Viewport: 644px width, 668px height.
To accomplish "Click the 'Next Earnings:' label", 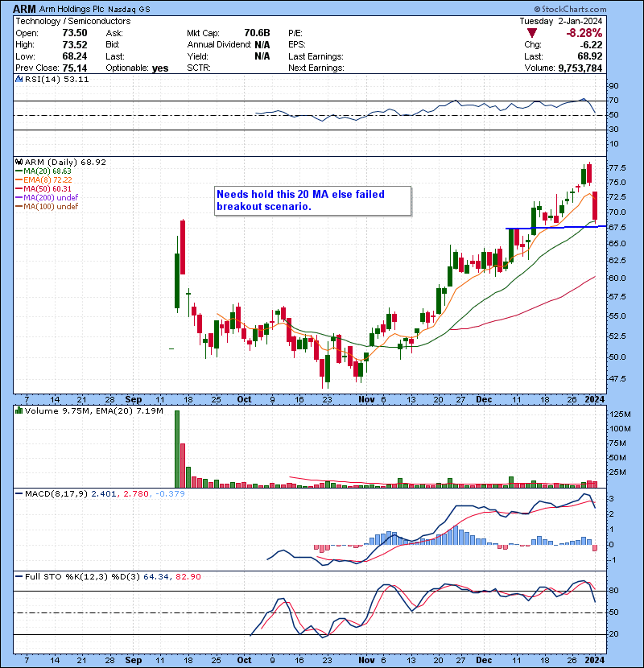I will click(316, 68).
